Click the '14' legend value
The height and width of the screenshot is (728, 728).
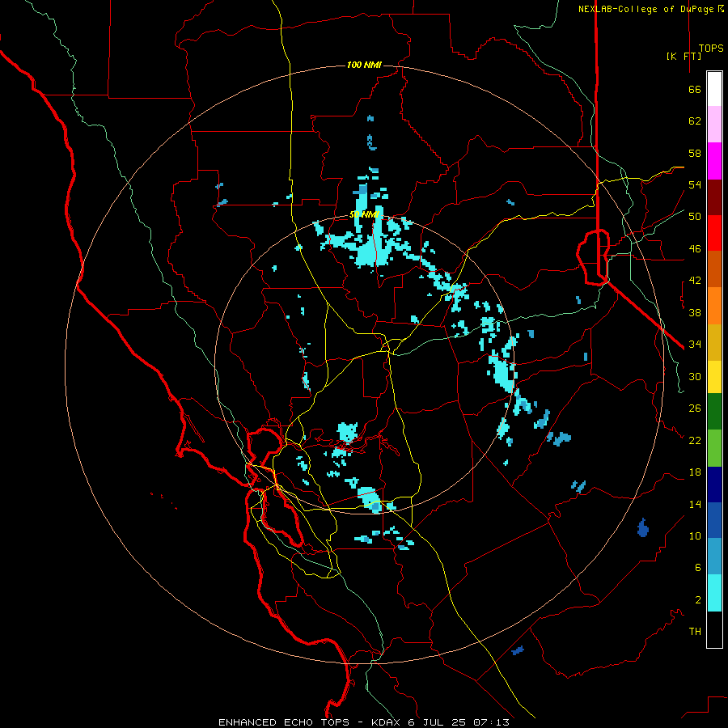coord(695,504)
